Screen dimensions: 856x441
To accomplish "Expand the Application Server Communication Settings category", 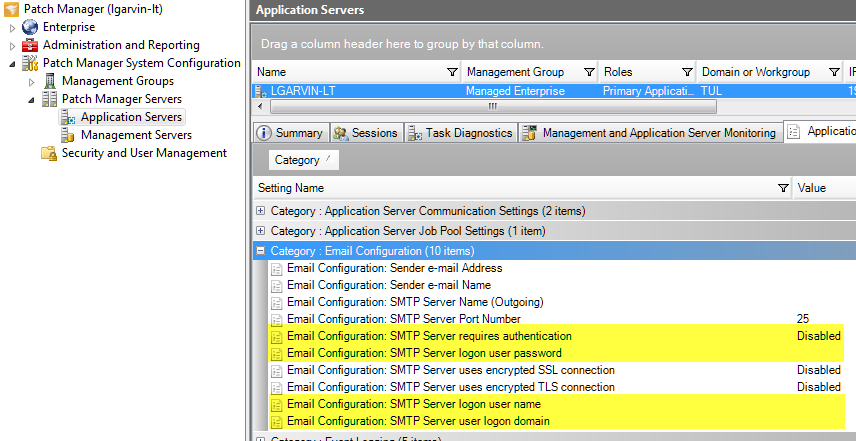I will click(261, 211).
